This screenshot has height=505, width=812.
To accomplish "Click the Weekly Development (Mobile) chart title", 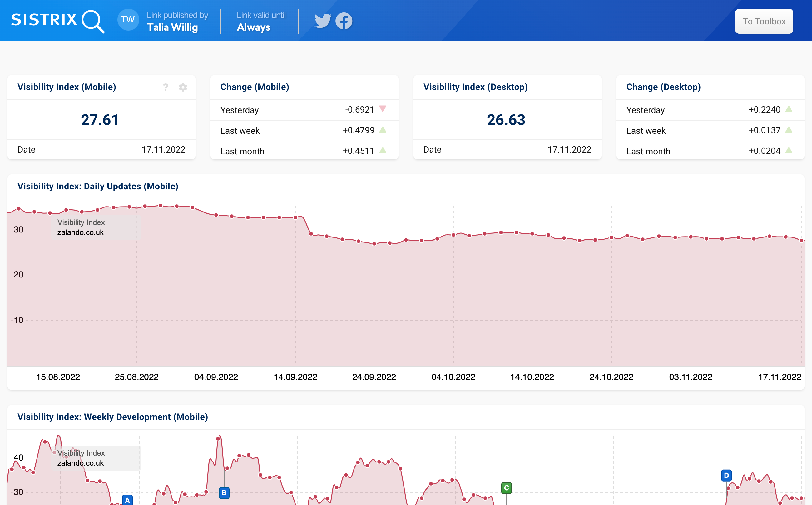I will pos(112,417).
